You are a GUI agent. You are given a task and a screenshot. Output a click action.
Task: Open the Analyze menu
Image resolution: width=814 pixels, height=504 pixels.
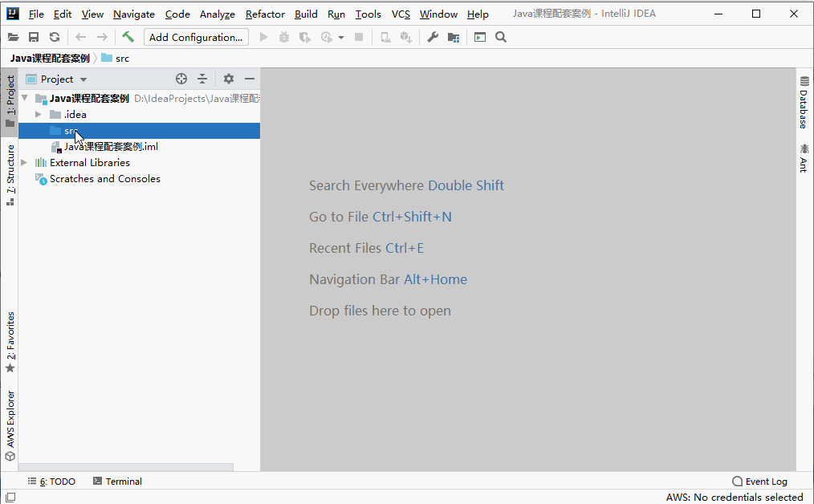(x=218, y=14)
